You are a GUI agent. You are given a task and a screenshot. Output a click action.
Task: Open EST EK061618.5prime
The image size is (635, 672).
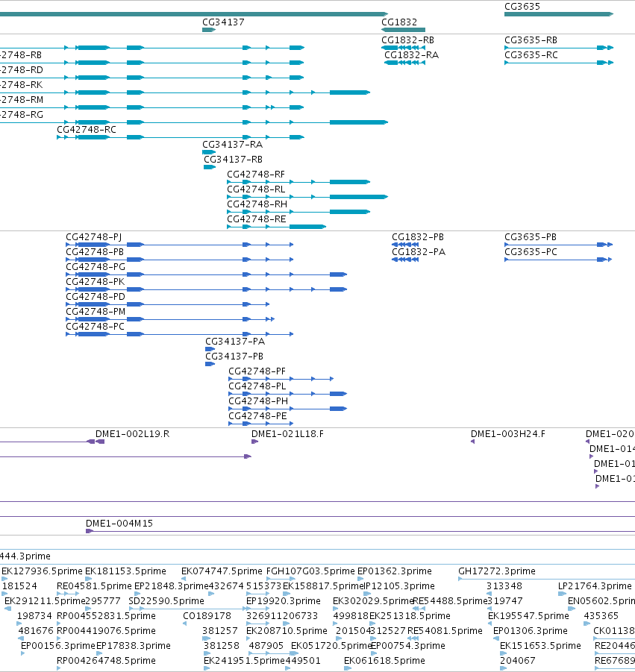pyautogui.click(x=384, y=661)
